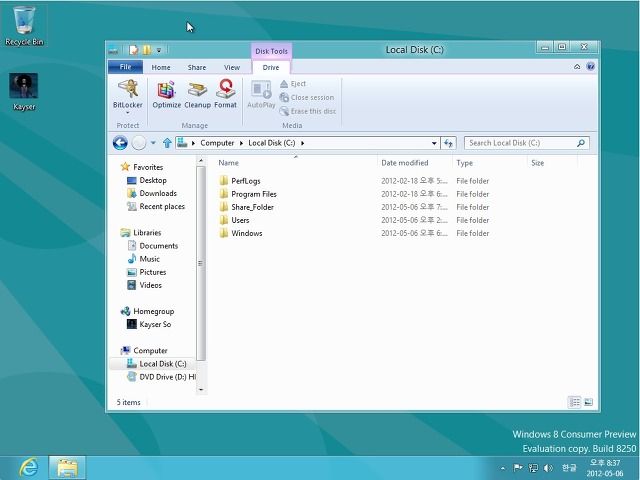Click the search magnifier icon
The height and width of the screenshot is (480, 640).
click(x=581, y=143)
